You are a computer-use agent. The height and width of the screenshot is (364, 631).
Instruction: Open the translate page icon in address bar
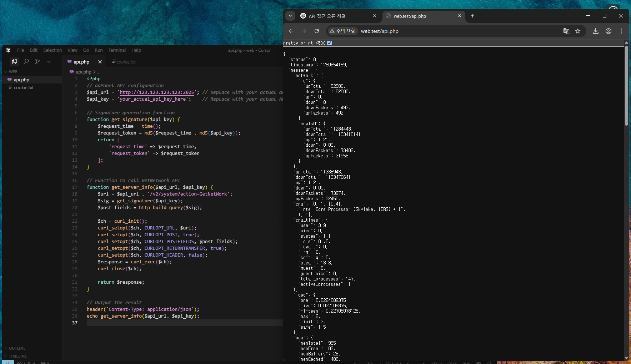(x=566, y=31)
